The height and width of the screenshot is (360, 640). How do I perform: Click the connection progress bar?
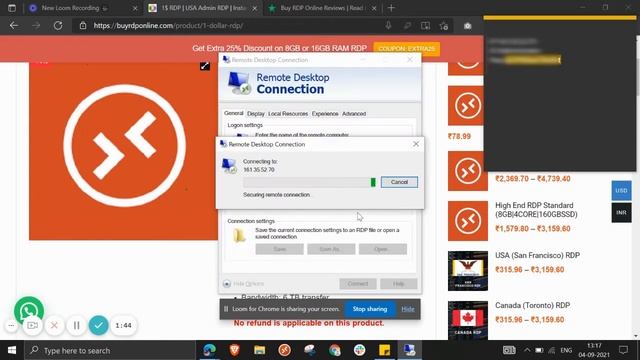point(309,182)
